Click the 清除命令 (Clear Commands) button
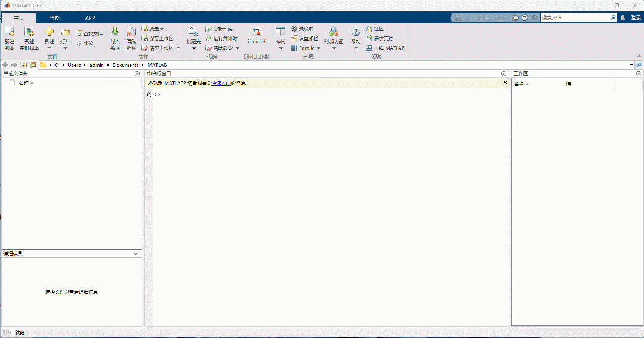Viewport: 644px width, 338px height. click(219, 48)
